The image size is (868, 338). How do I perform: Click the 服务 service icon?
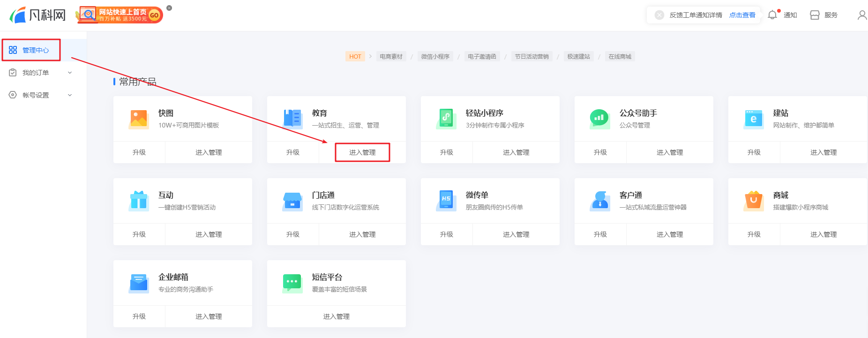point(815,15)
